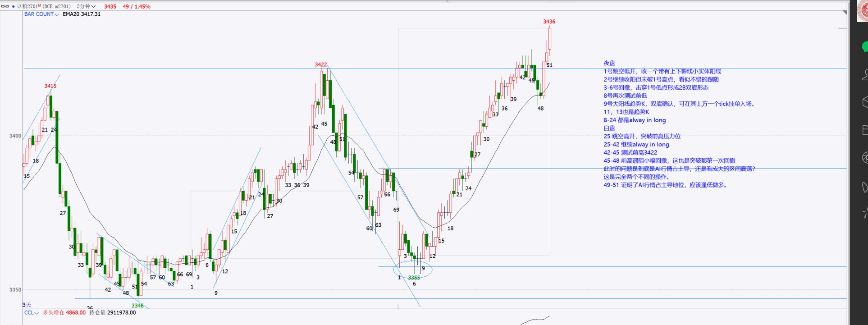868x325 pixels.
Task: Click the 夜盘 annotation heading text
Action: pos(609,63)
